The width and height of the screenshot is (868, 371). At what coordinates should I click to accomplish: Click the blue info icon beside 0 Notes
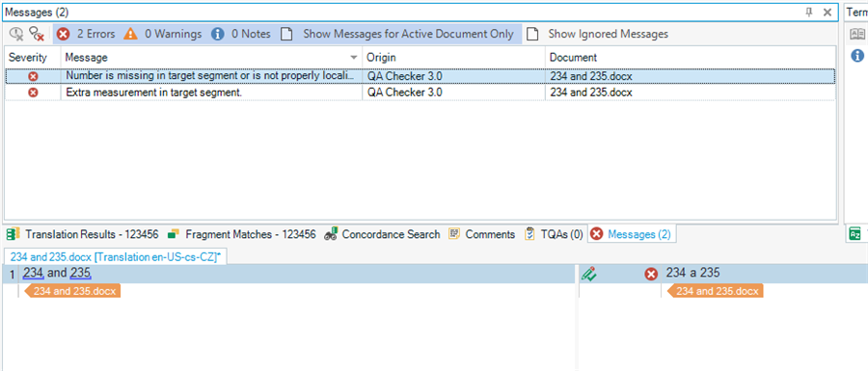218,35
